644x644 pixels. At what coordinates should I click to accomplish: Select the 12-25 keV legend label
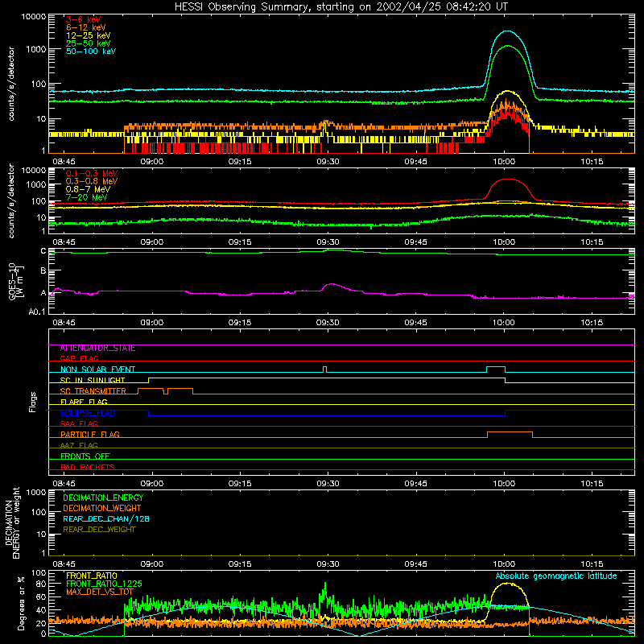coord(88,35)
